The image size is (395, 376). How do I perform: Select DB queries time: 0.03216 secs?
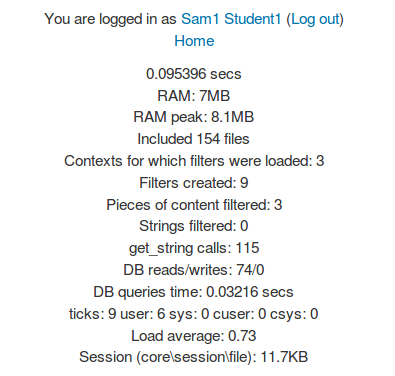tap(193, 292)
